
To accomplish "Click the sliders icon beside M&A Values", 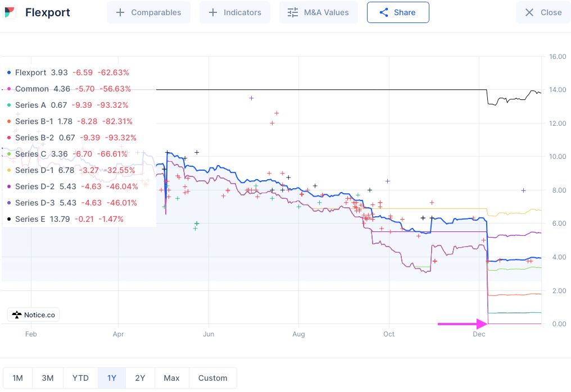I will click(x=293, y=12).
